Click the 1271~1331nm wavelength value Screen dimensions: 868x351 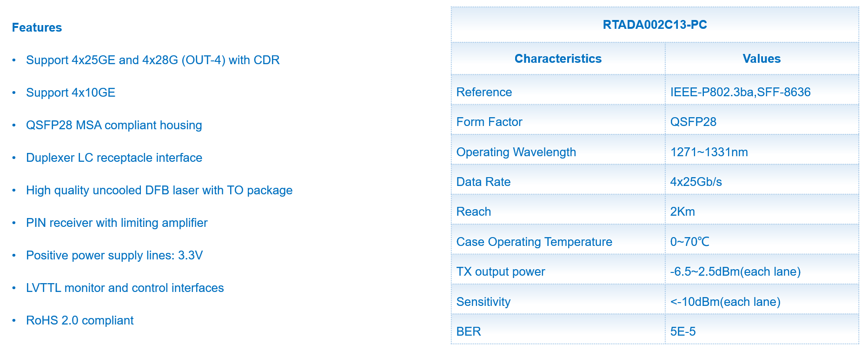pyautogui.click(x=709, y=152)
